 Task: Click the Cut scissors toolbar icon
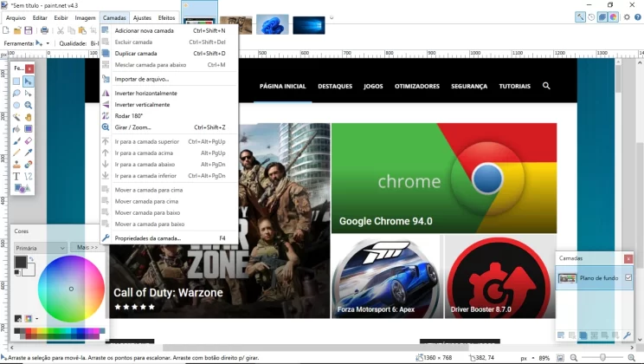(x=61, y=30)
